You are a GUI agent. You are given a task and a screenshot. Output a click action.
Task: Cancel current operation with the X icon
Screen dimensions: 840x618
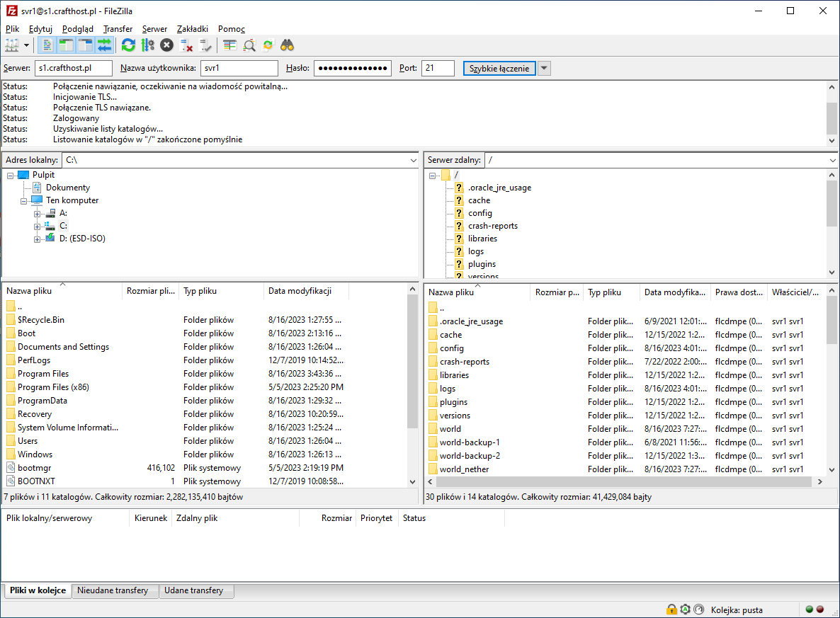[166, 45]
